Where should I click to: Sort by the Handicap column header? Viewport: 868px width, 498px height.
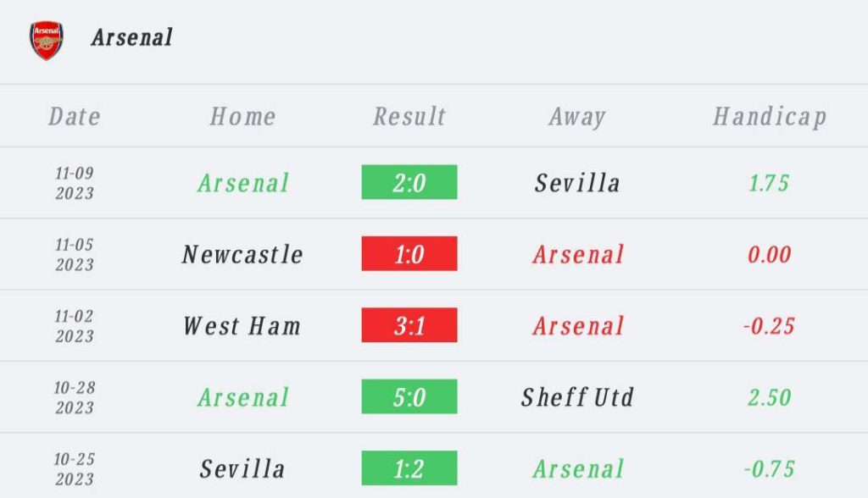(770, 117)
